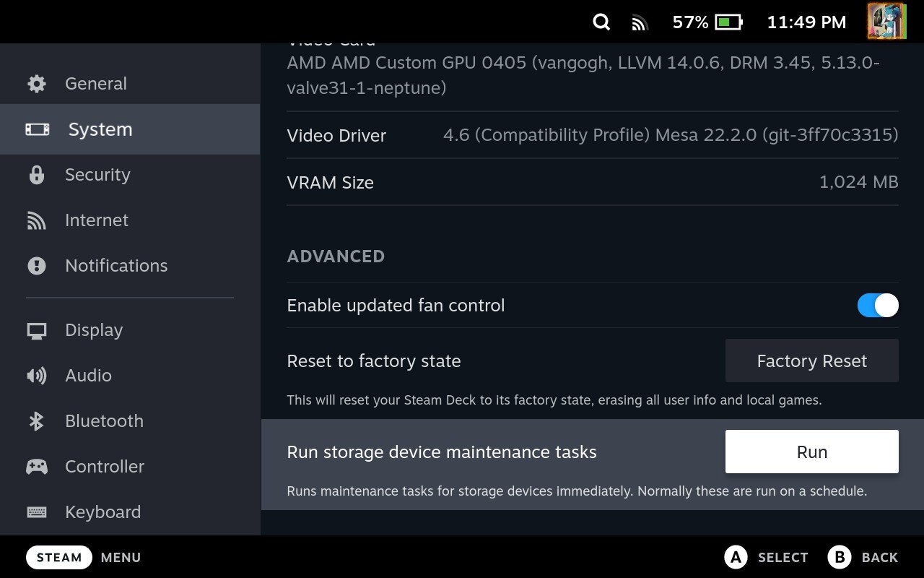Check the wireless signal status icon
Screen dimensions: 924x578
tap(639, 23)
